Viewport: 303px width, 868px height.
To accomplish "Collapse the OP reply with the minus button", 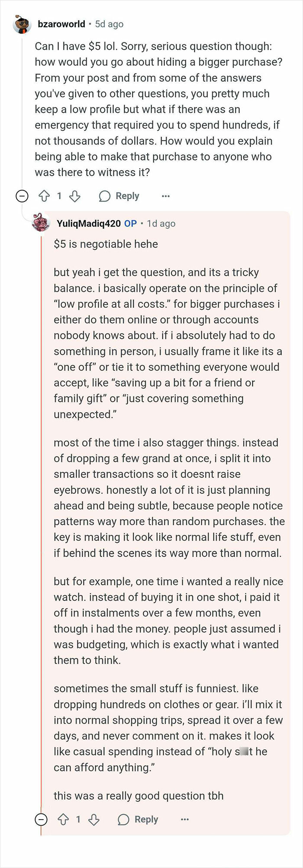I will coord(41,820).
